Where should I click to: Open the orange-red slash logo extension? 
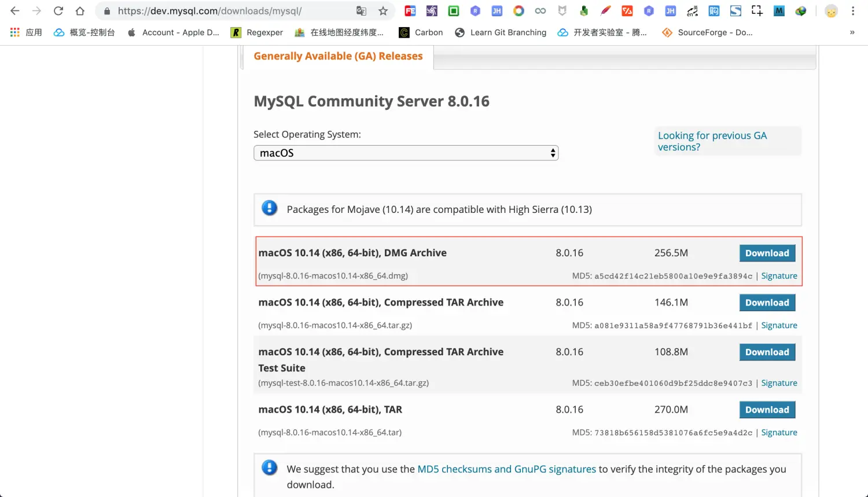627,11
